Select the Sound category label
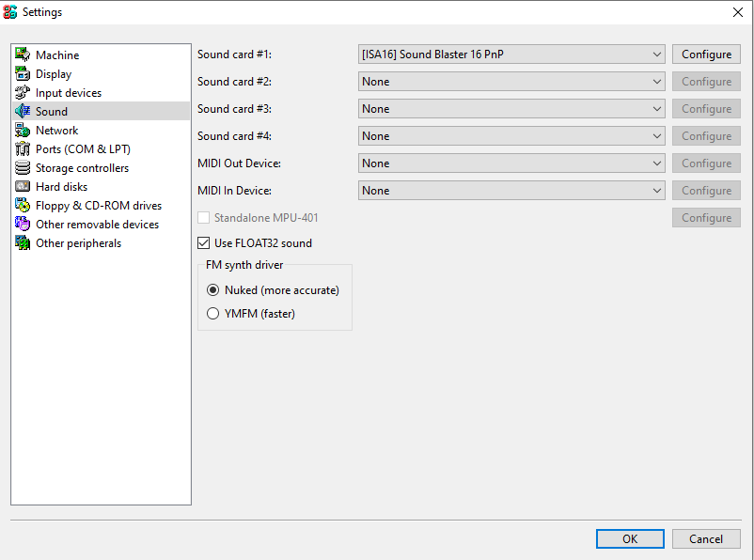 tap(52, 112)
